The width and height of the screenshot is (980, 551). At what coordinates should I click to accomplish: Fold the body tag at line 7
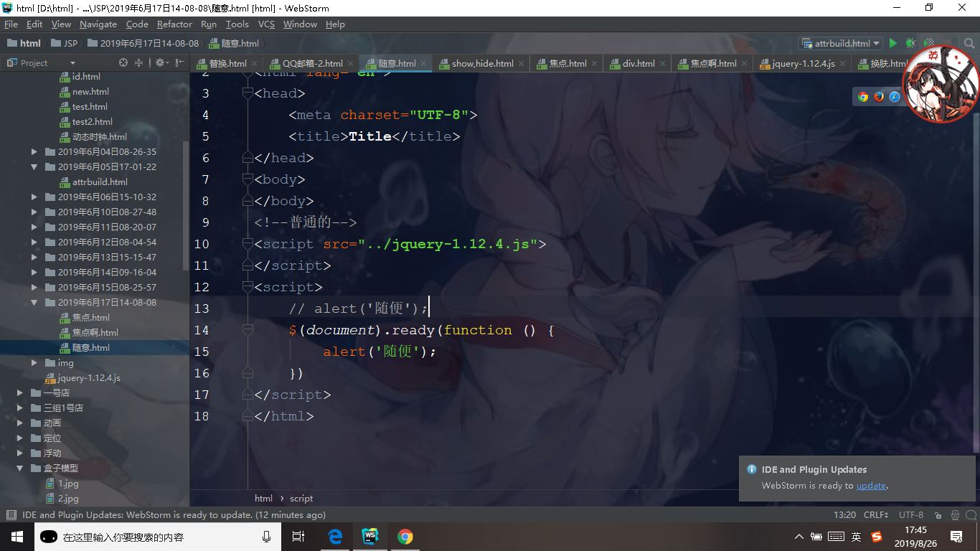[x=248, y=179]
